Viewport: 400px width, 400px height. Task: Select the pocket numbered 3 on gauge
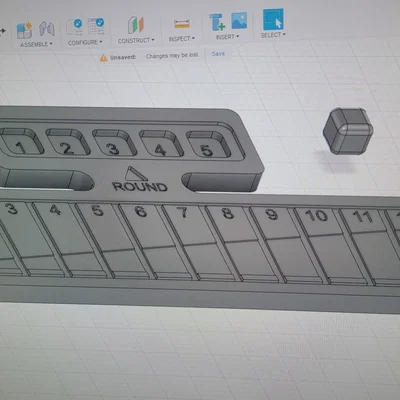114,143
